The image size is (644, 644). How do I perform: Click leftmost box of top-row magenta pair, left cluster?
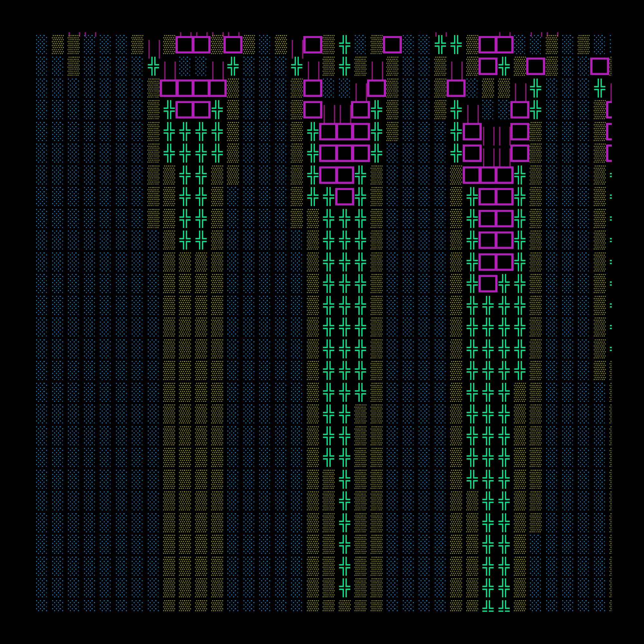click(185, 45)
